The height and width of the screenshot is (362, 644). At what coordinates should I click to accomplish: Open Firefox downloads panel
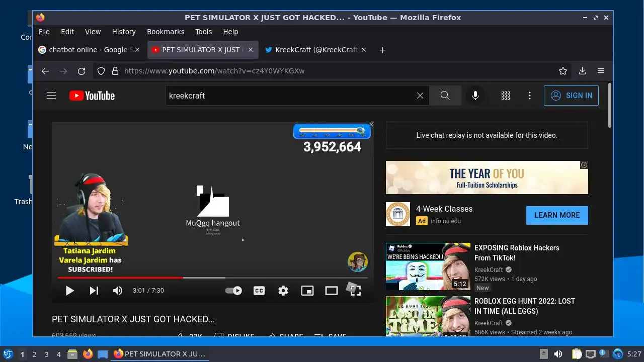(x=582, y=71)
